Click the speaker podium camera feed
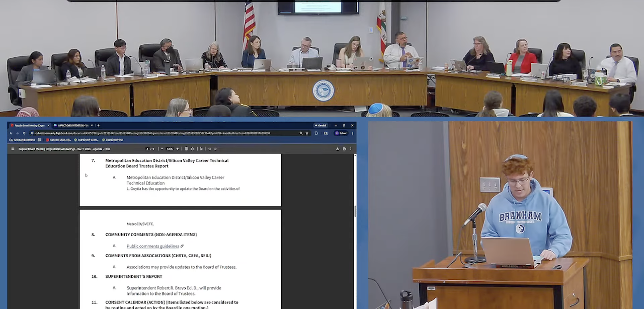 point(500,215)
